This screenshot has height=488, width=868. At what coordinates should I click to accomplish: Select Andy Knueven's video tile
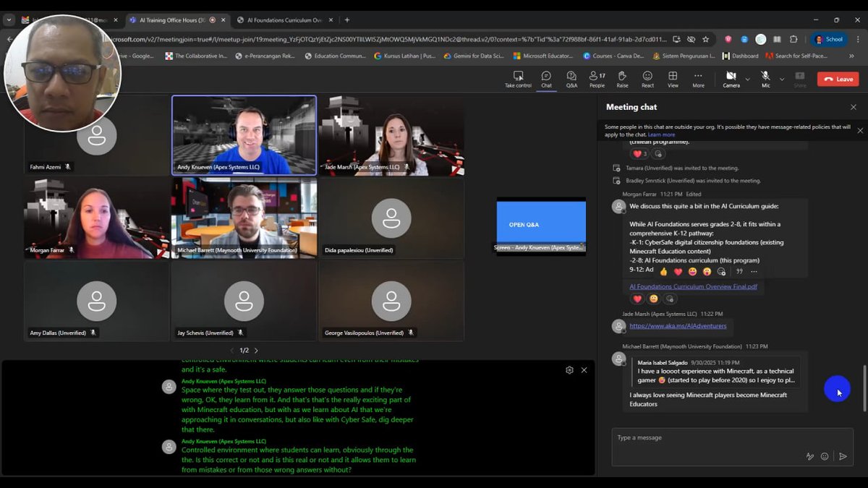pos(244,134)
